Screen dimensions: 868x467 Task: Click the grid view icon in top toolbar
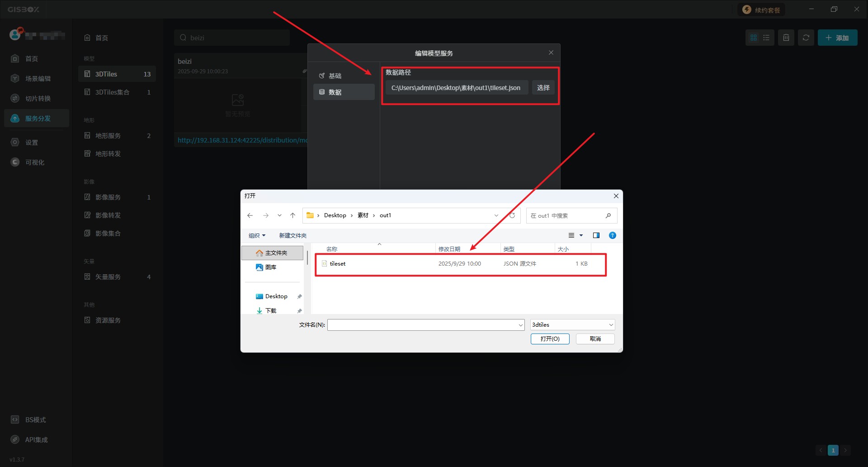tap(753, 38)
